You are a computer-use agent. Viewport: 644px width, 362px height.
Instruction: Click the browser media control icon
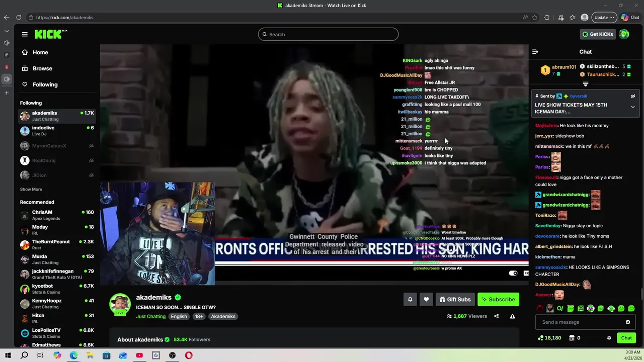[x=560, y=17]
